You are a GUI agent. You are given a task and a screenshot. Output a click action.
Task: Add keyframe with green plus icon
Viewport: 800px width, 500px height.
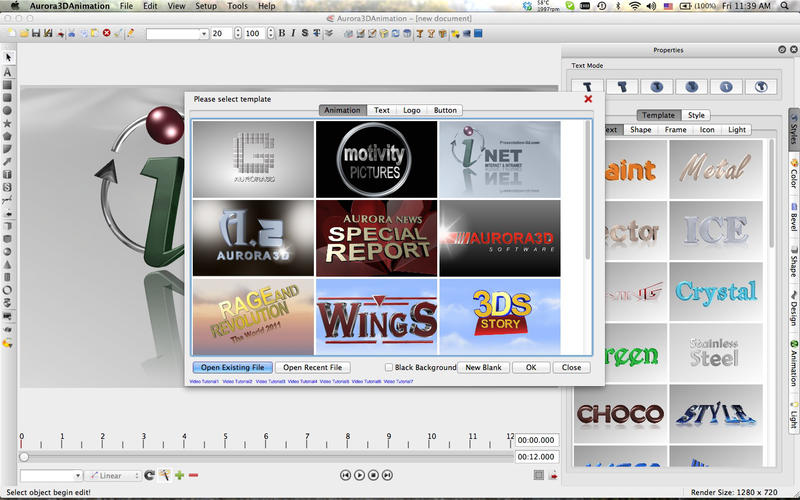[179, 476]
